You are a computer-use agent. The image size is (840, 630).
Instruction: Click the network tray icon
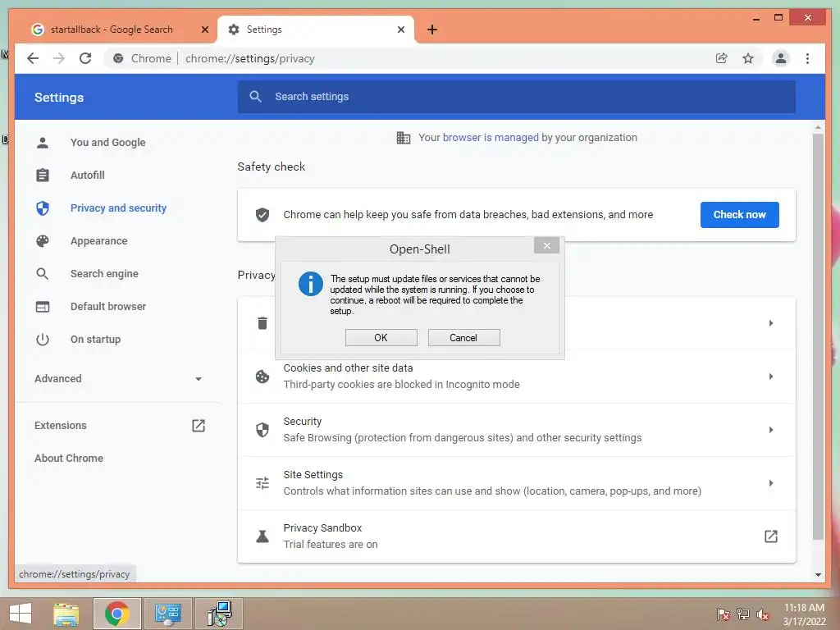tap(743, 614)
